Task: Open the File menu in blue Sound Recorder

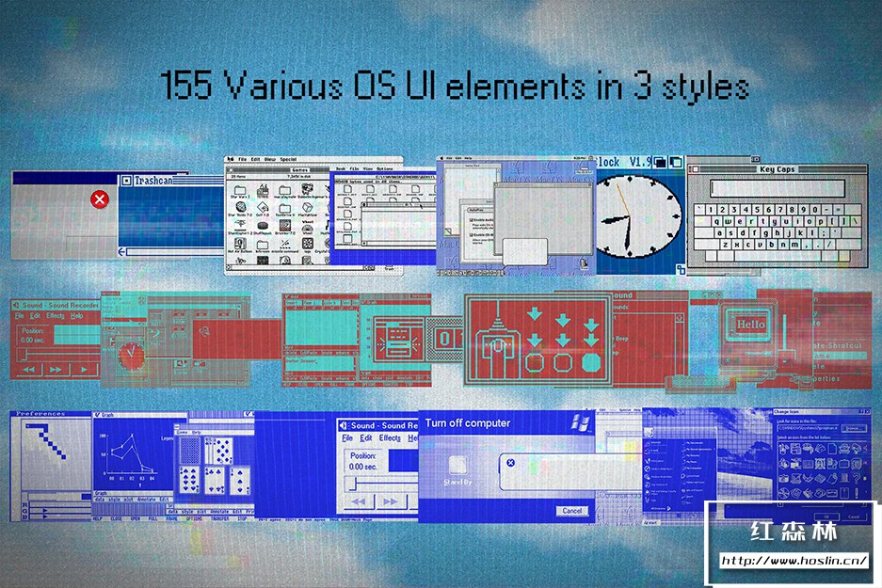Action: 347,437
